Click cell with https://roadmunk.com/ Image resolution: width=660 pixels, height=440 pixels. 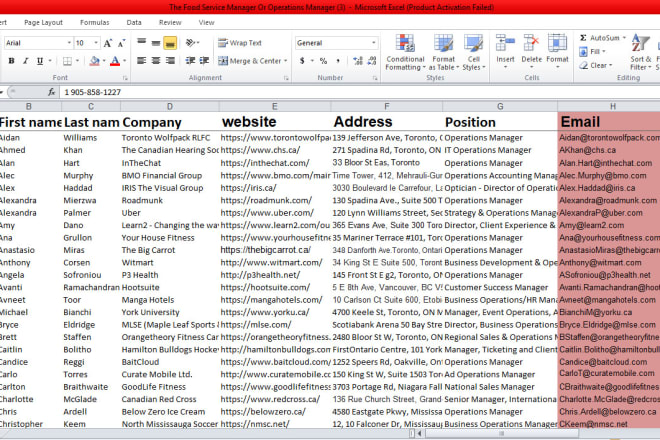pyautogui.click(x=275, y=200)
